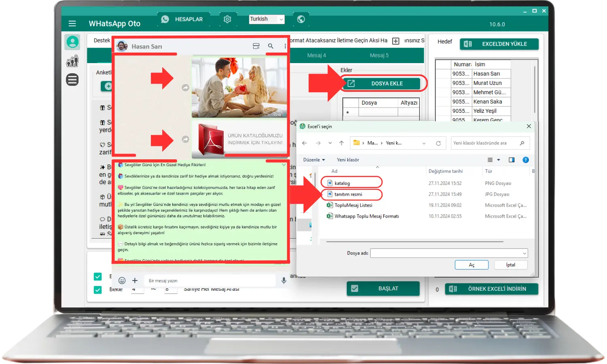The image size is (607, 364).
Task: Open the couple gift photo
Action: [x=239, y=87]
